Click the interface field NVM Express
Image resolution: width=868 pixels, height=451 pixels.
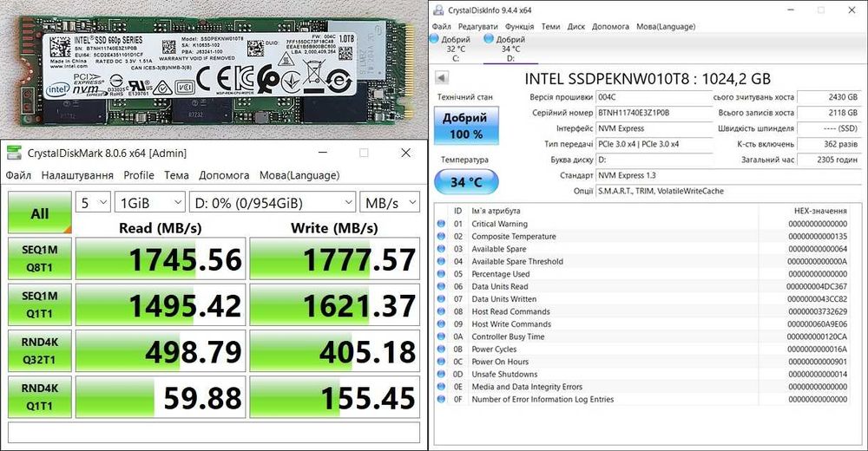(654, 128)
